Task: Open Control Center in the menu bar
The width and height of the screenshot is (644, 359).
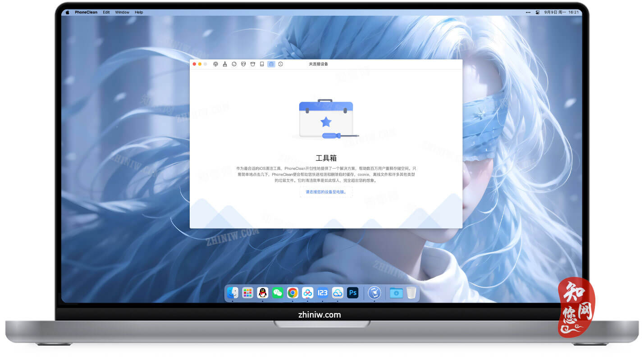Action: [538, 12]
